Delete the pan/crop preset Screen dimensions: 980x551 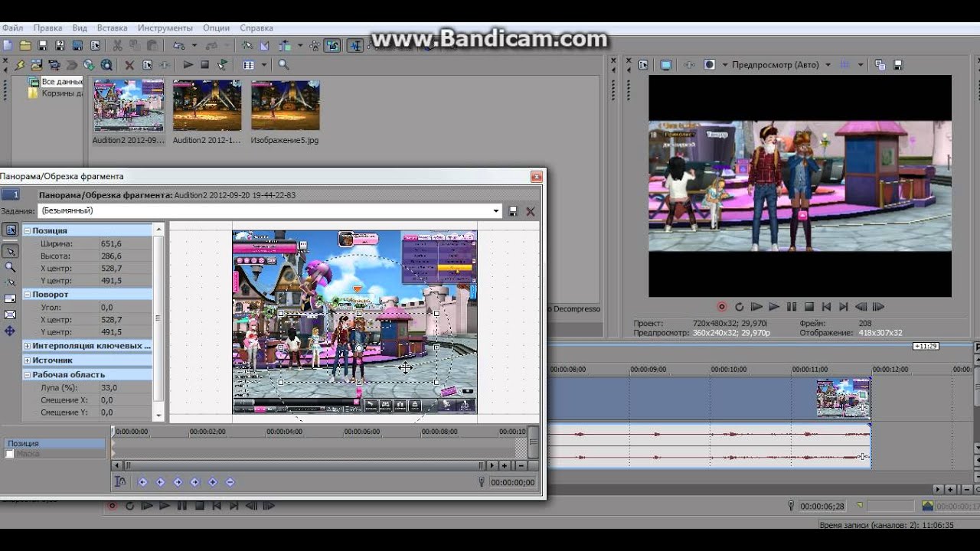click(x=530, y=211)
